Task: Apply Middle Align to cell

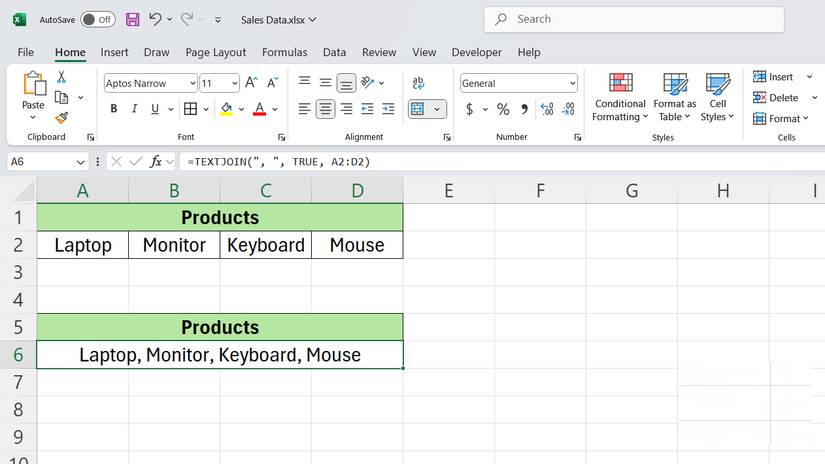Action: (x=325, y=83)
